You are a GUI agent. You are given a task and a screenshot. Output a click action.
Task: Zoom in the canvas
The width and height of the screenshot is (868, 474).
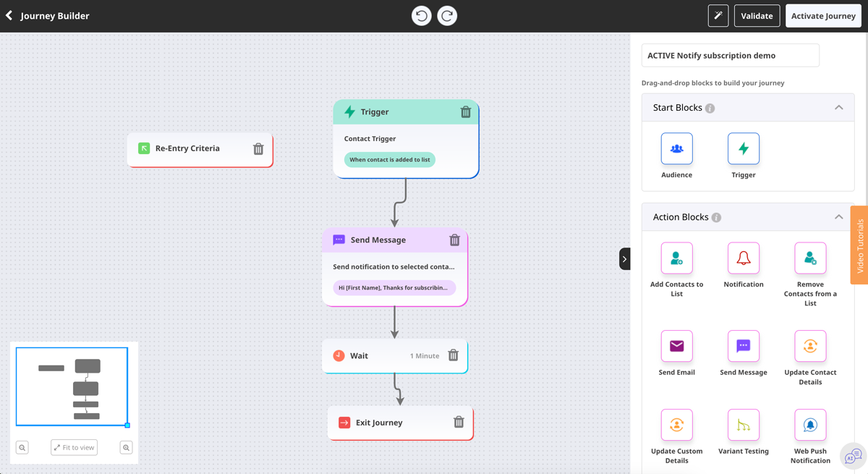click(126, 448)
